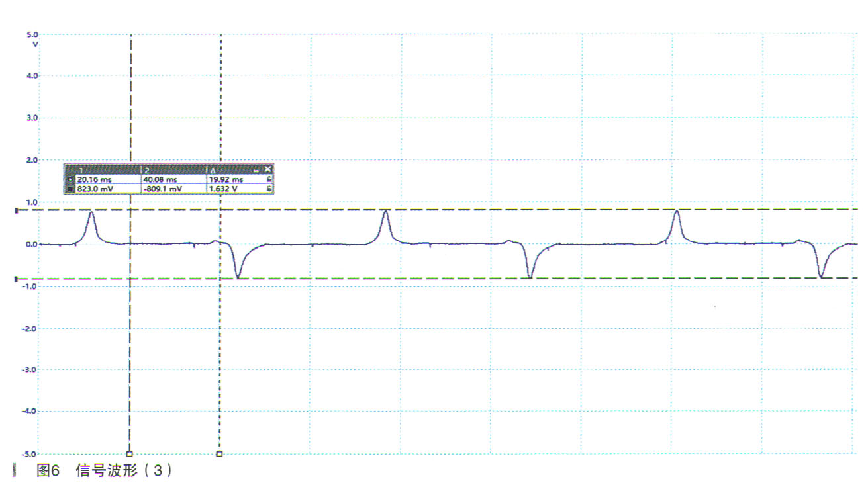Click the figure caption 图6 信号波形（3）
Viewport: 868px width, 483px height.
(105, 470)
